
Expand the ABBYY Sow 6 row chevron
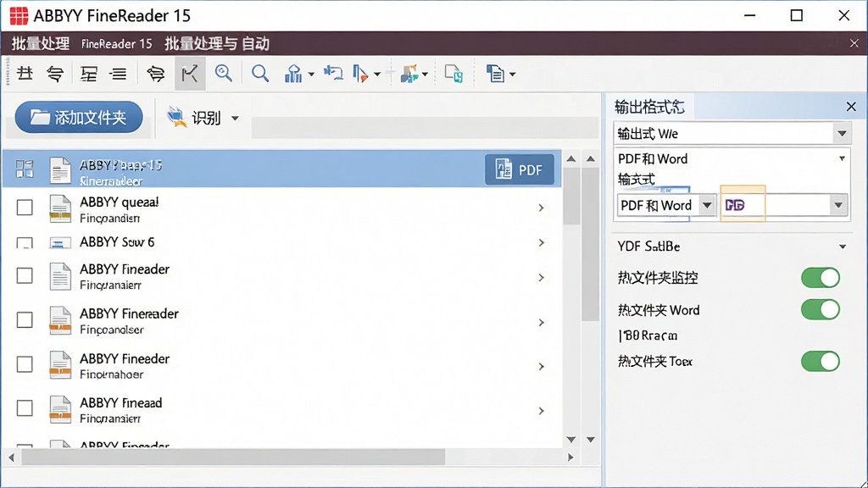542,242
